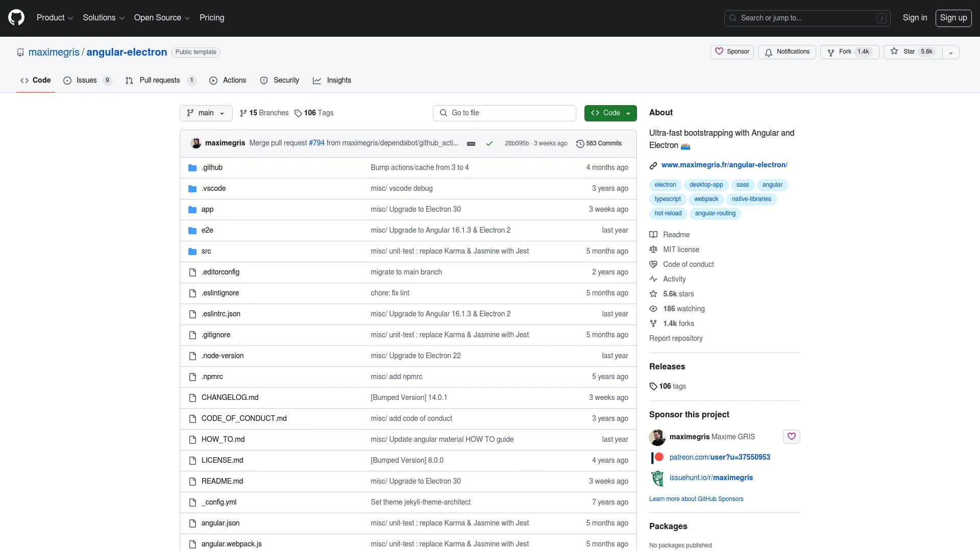Viewport: 980px width, 551px height.
Task: Click the IssueHunt logo icon
Action: [657, 478]
